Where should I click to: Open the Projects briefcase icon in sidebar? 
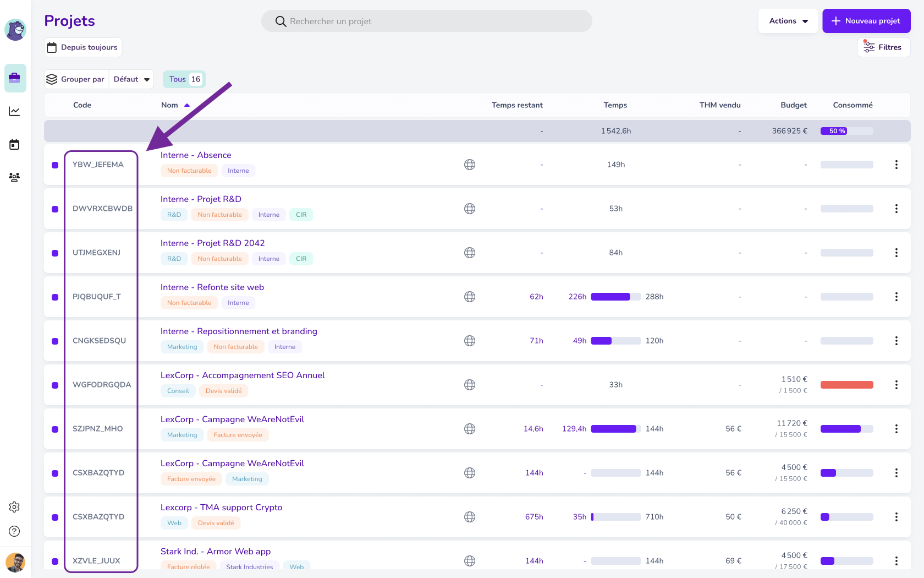pos(15,78)
